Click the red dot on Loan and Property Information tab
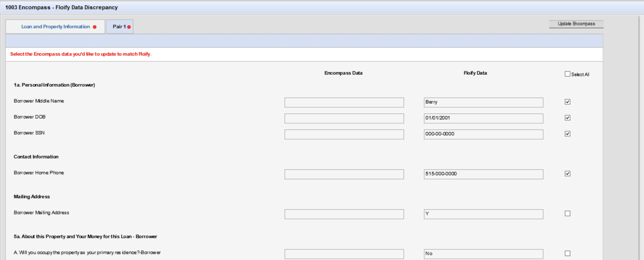 pos(95,27)
